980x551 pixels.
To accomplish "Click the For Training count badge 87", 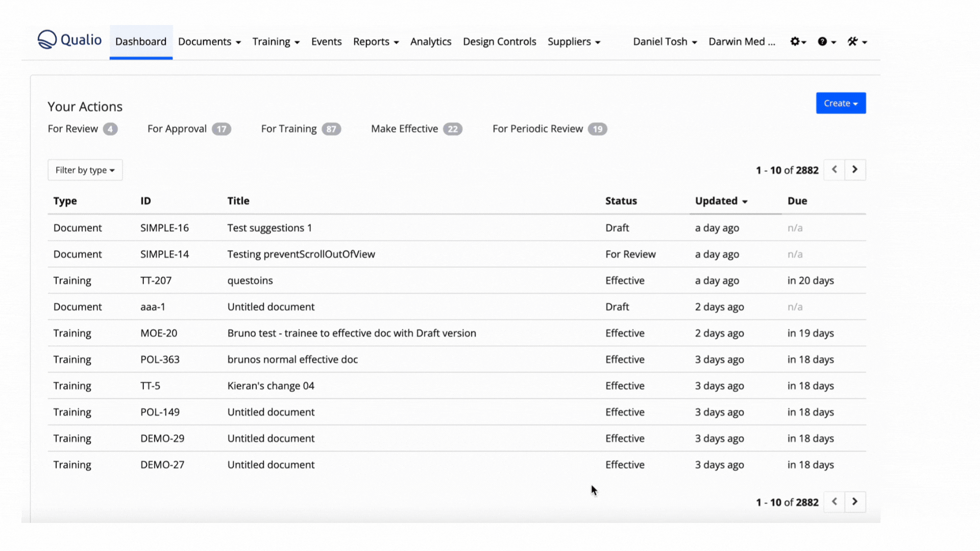I will [331, 129].
